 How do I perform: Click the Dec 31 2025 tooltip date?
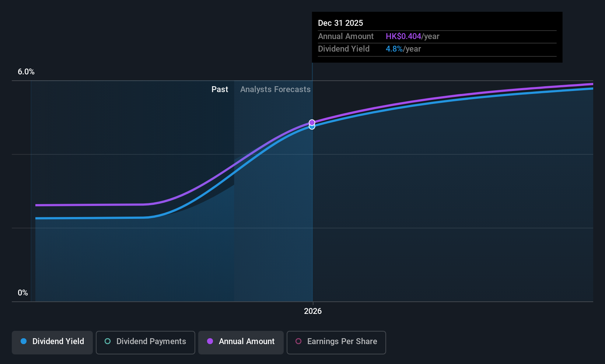coord(340,23)
